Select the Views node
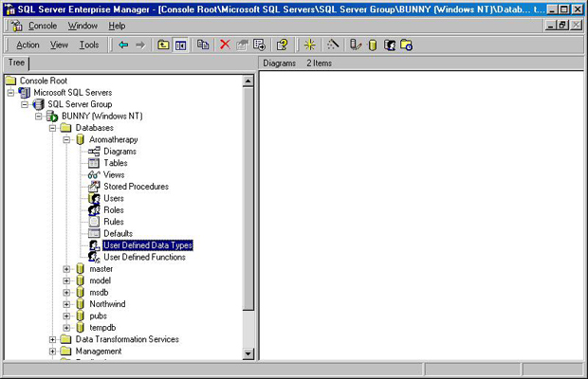588x379 pixels. [x=114, y=175]
